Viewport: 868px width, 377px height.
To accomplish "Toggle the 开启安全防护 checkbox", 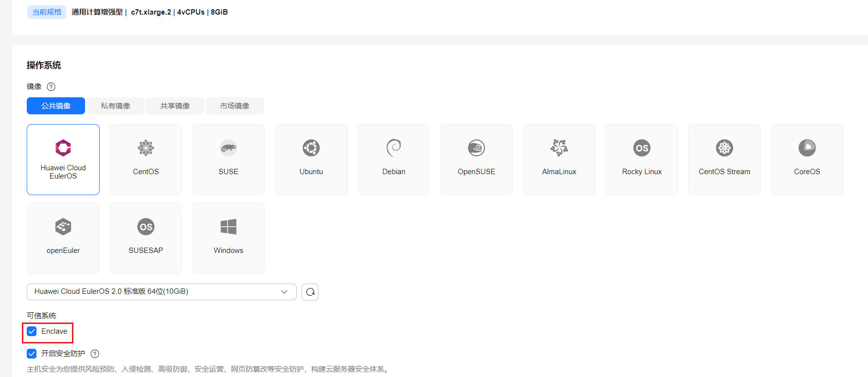I will coord(32,354).
